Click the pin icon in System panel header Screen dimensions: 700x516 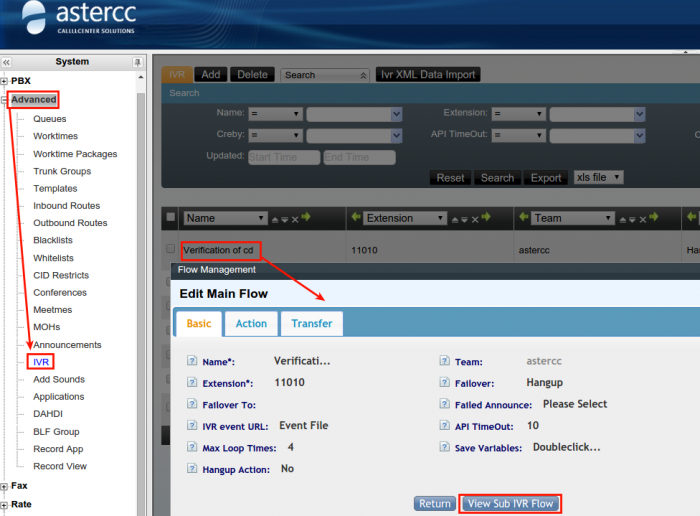pyautogui.click(x=138, y=62)
